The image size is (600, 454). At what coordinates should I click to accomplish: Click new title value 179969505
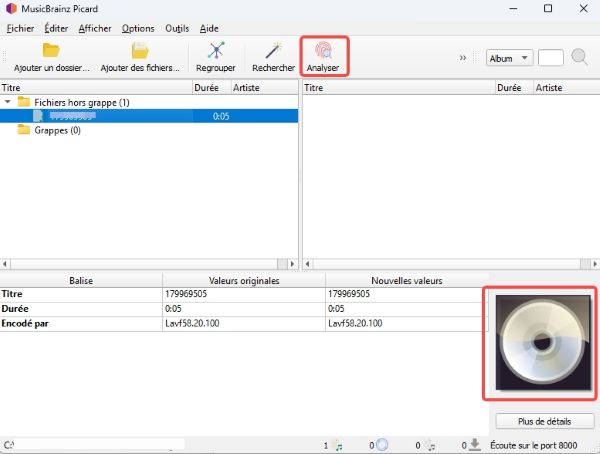349,294
